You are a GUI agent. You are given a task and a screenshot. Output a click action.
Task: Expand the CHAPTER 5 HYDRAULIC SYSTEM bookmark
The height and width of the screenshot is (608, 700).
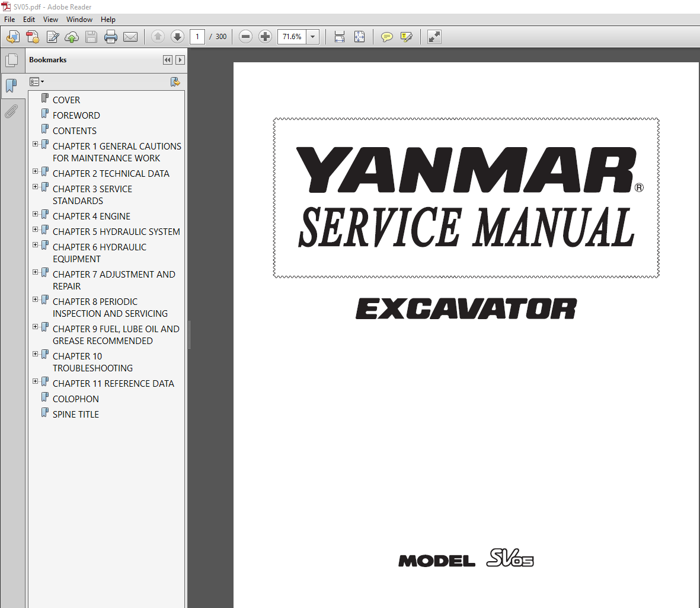[36, 229]
